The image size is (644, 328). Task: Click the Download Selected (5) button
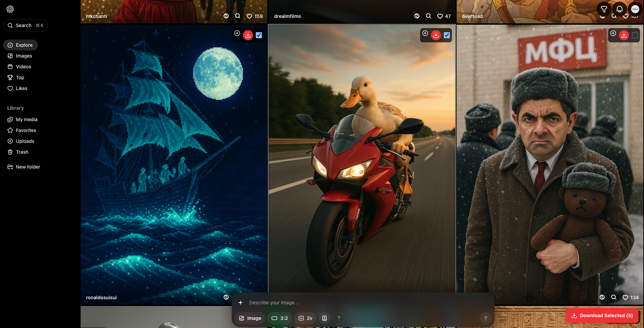point(602,315)
